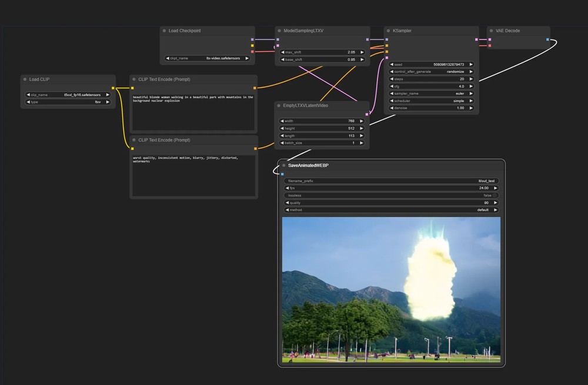Screen dimensions: 588x385
Task: Collapse the CLIP Text Encode node containing the blonde woman prompt
Action: click(x=134, y=79)
